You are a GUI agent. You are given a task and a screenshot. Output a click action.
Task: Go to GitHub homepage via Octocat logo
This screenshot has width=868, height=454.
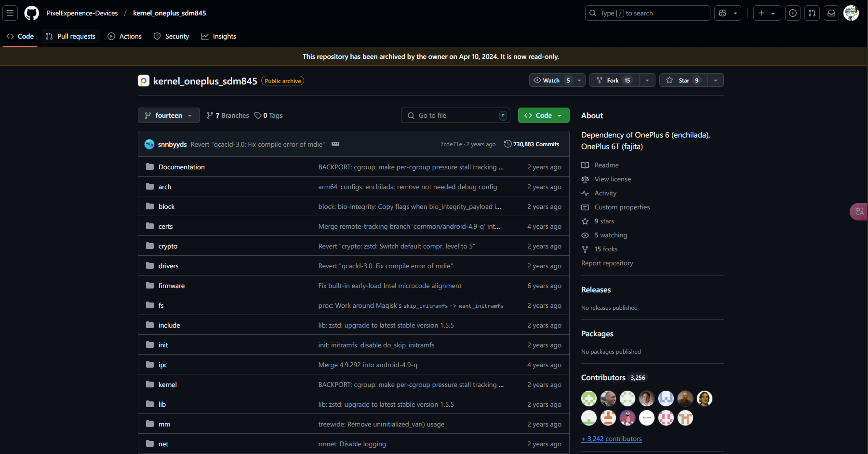click(x=32, y=13)
